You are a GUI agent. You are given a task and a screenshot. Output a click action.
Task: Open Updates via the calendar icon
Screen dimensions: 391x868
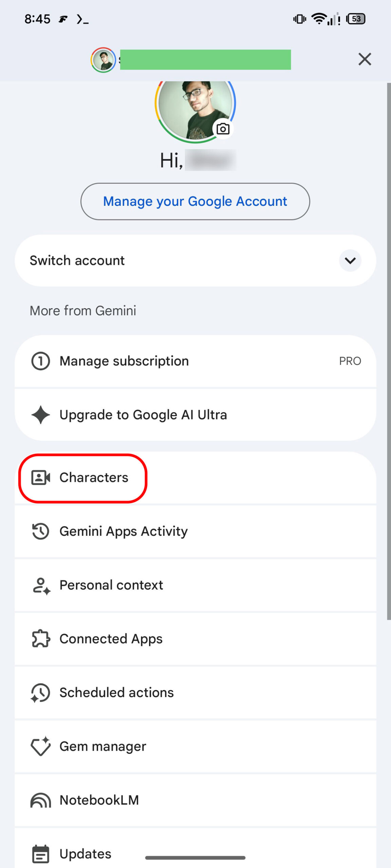[40, 854]
